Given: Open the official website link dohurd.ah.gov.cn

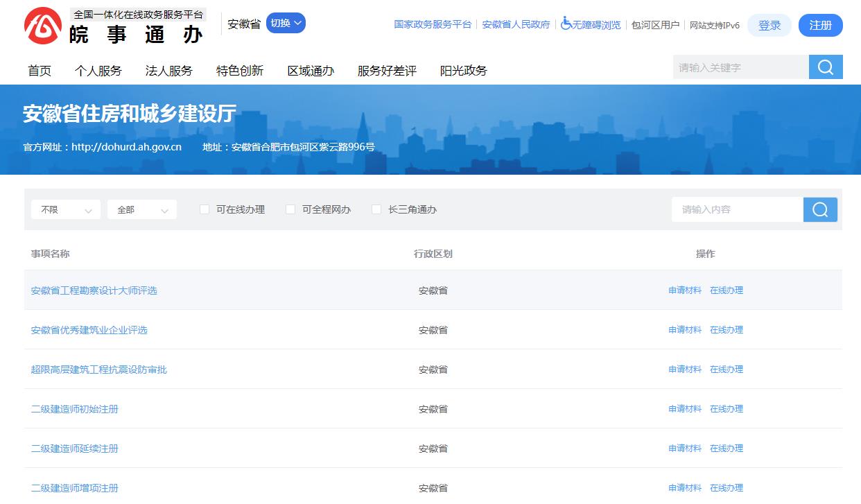Looking at the screenshot, I should pyautogui.click(x=125, y=147).
